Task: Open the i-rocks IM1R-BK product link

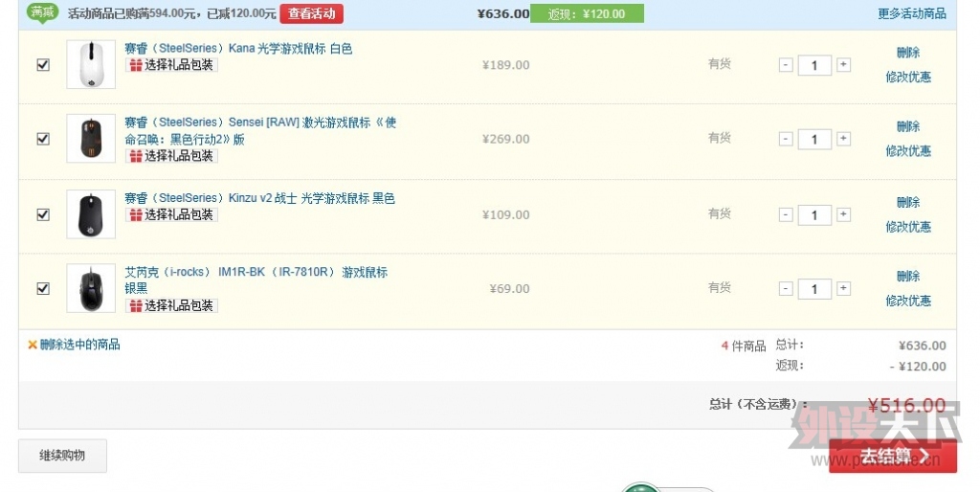Action: pyautogui.click(x=256, y=280)
